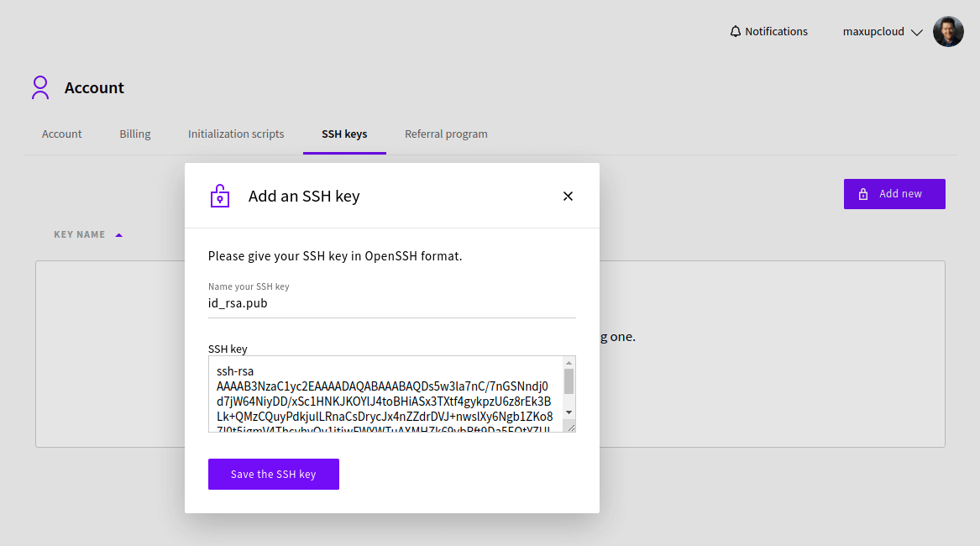Switch to the Account tab
The width and height of the screenshot is (980, 546).
tap(62, 134)
